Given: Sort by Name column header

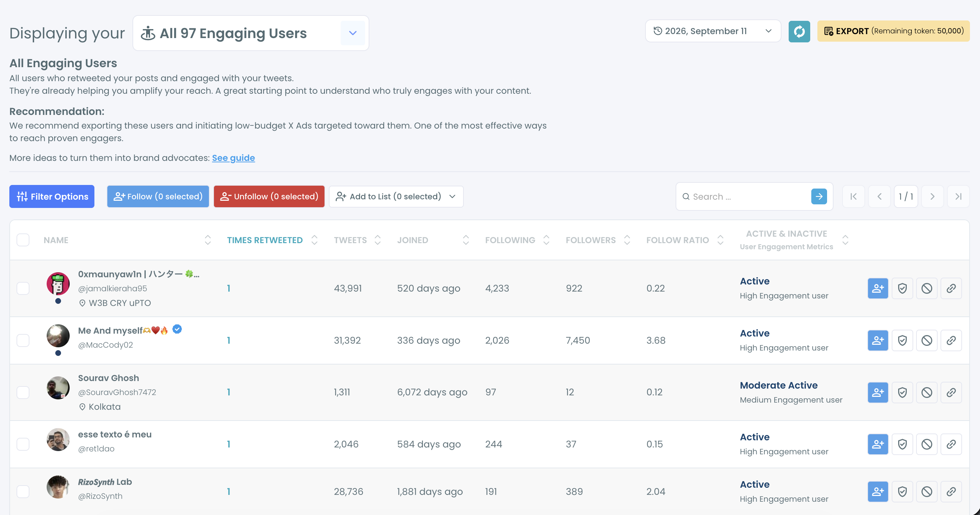Looking at the screenshot, I should pos(127,240).
